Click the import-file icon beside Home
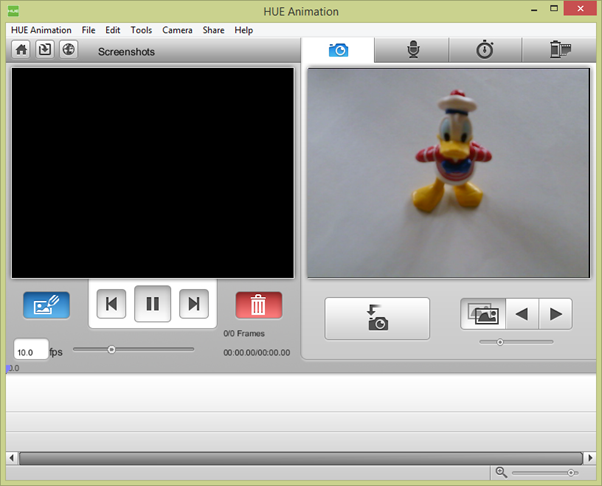This screenshot has width=602, height=486. coord(45,50)
